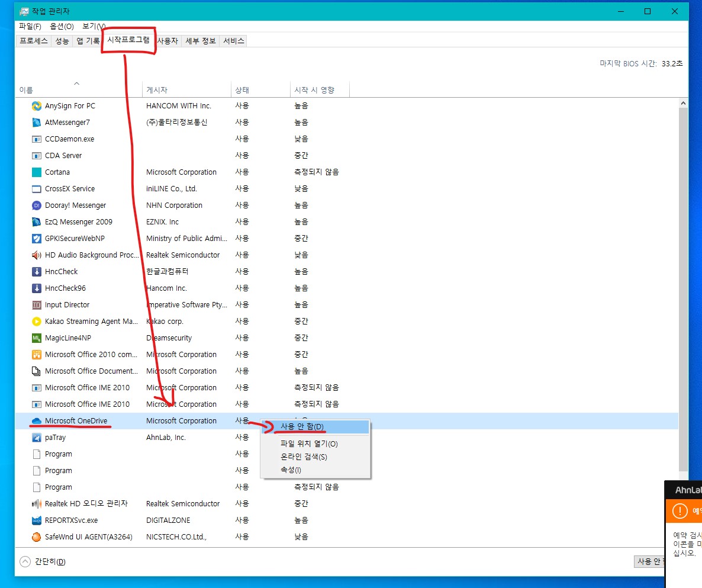This screenshot has height=588, width=702.
Task: Click AhnLab notification warning icon
Action: [x=680, y=510]
